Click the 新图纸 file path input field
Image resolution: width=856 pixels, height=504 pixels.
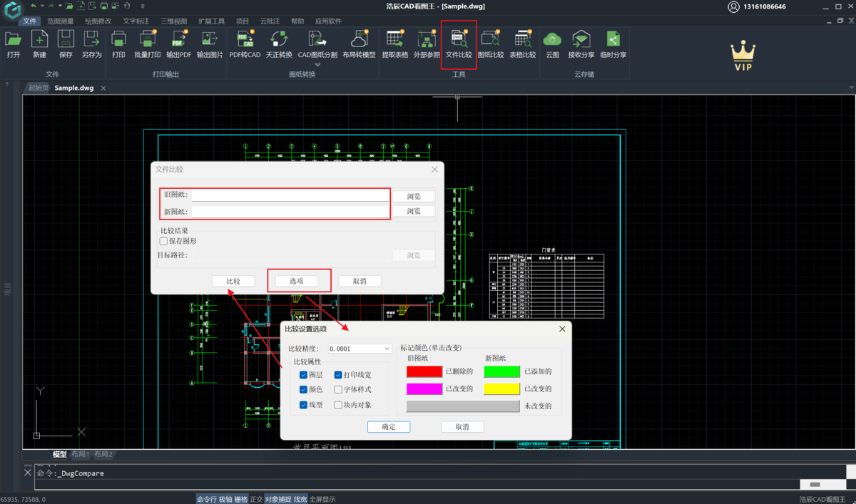(x=290, y=212)
